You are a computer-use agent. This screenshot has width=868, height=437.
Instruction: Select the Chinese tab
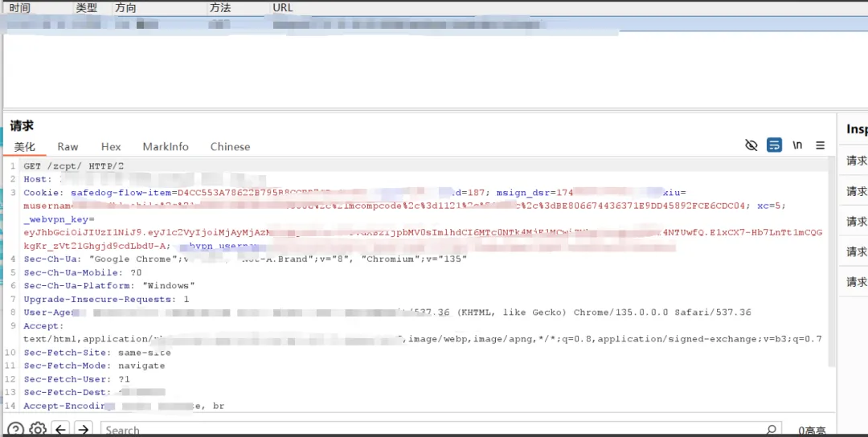[230, 146]
